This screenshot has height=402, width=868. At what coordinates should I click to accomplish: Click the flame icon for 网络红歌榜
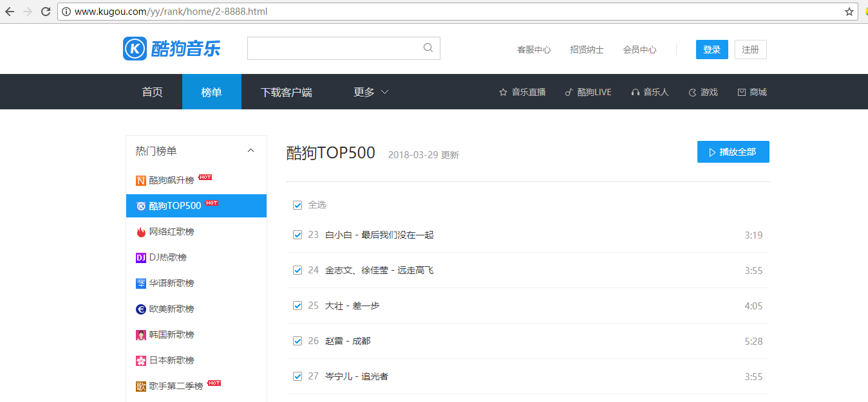(141, 232)
